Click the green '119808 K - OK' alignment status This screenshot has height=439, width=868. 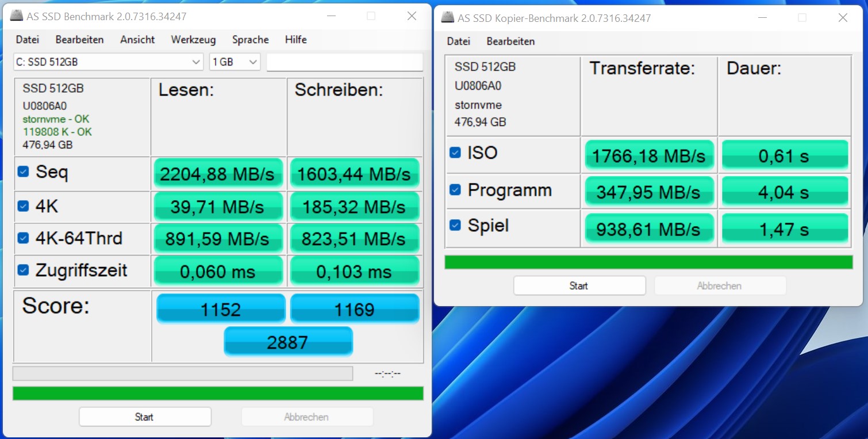point(57,132)
